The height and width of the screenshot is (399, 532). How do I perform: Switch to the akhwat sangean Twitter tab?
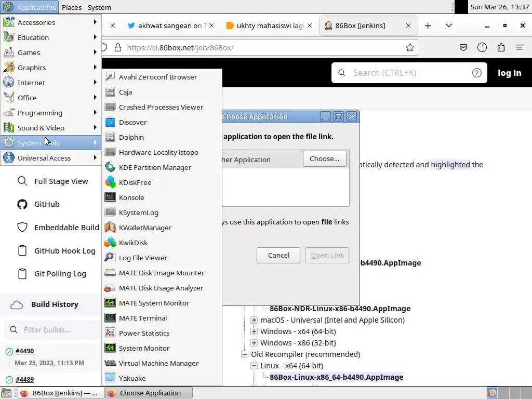coord(170,26)
